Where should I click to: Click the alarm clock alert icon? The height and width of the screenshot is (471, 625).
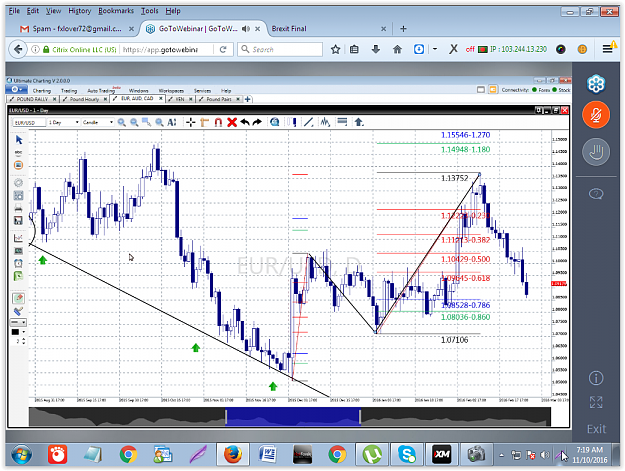18,263
